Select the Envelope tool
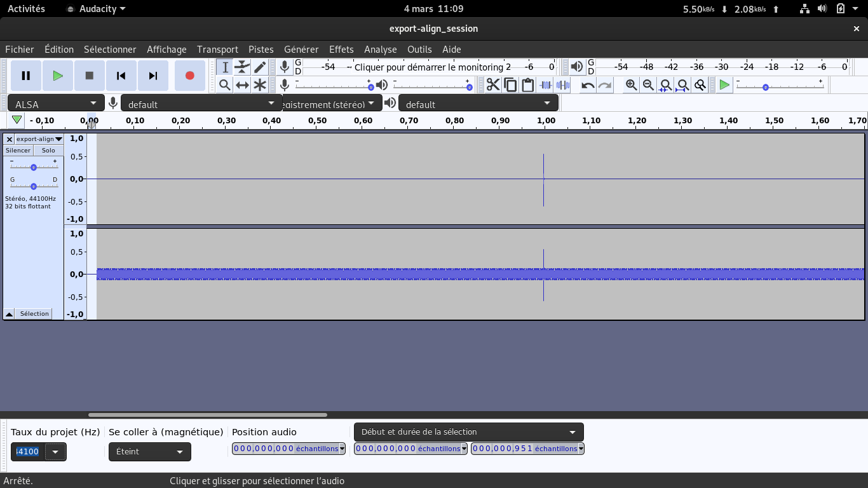The image size is (868, 488). [242, 67]
